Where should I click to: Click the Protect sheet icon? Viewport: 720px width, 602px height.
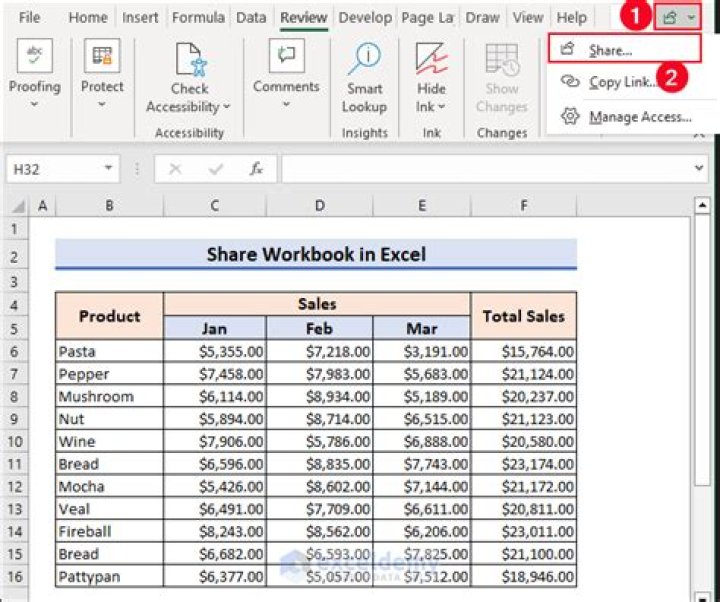coord(102,56)
